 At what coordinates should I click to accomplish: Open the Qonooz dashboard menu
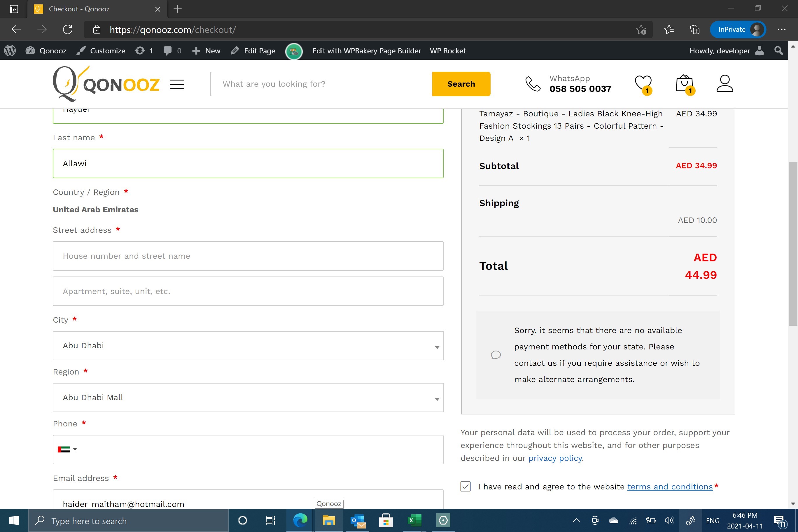click(46, 51)
